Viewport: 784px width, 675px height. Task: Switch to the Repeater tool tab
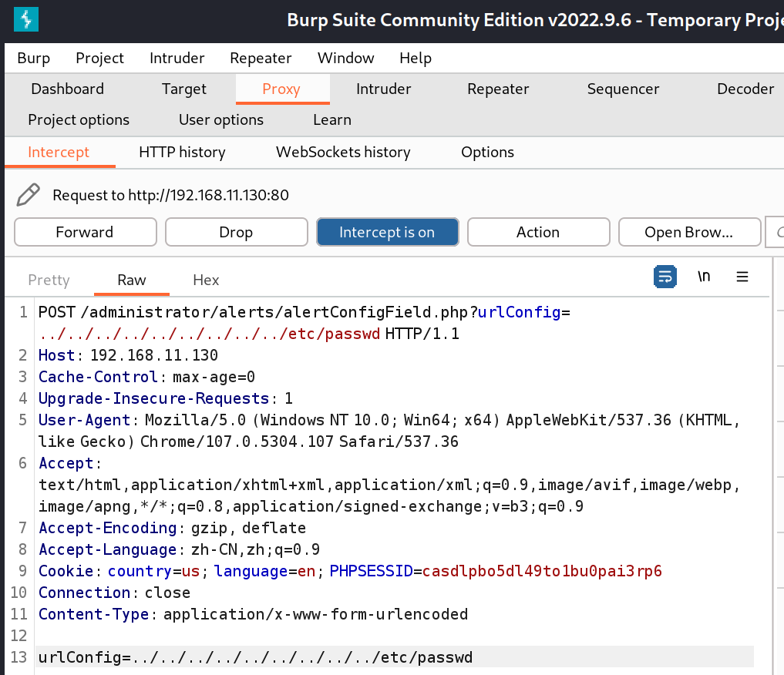pos(498,89)
